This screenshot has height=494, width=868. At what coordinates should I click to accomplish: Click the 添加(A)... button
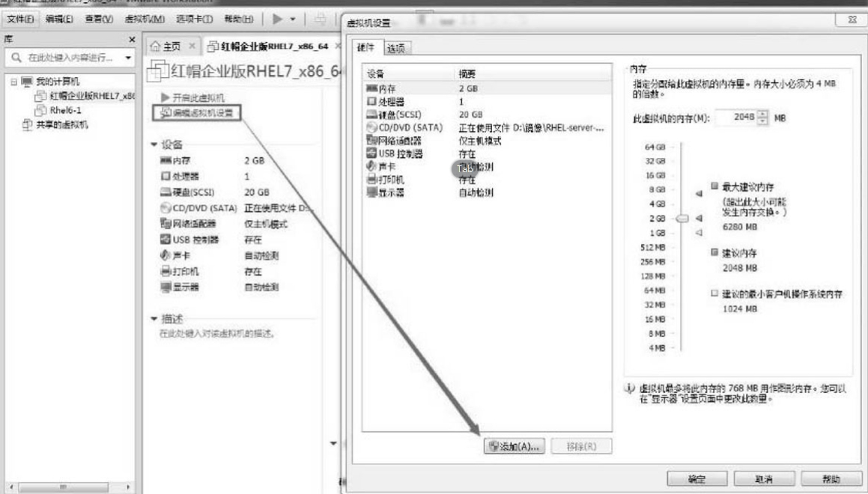click(515, 446)
